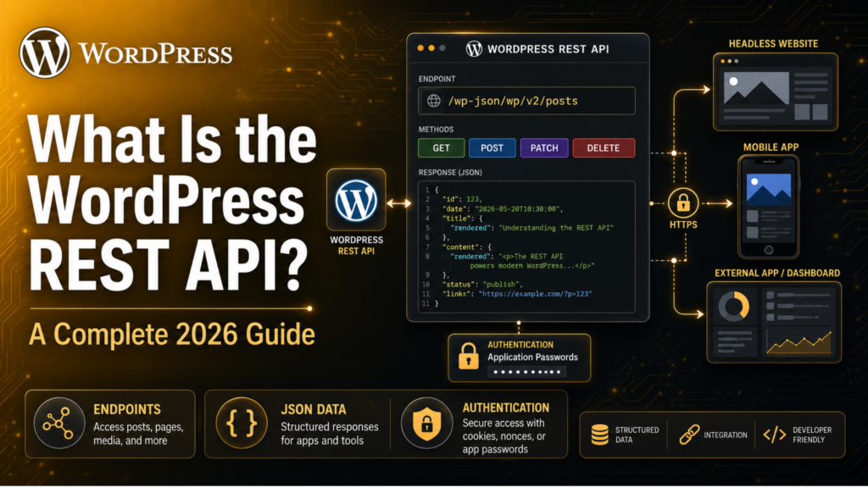Click the W logo in API window title

click(474, 48)
